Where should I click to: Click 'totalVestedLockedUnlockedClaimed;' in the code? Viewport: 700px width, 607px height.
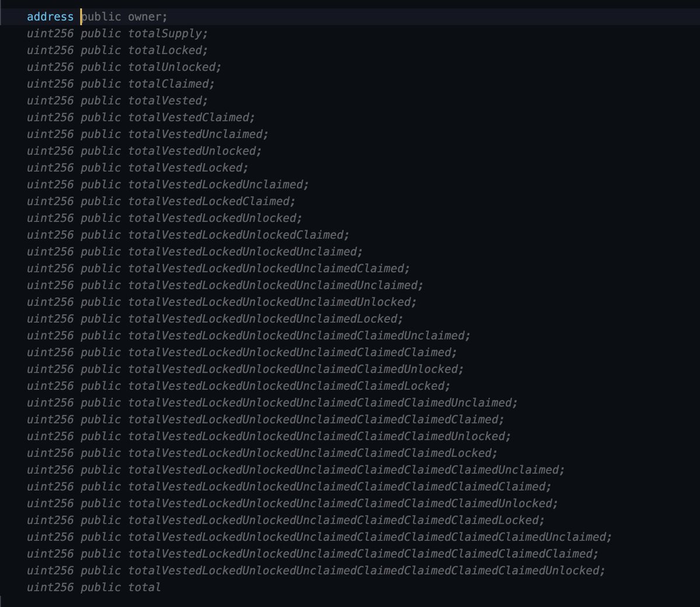[239, 235]
